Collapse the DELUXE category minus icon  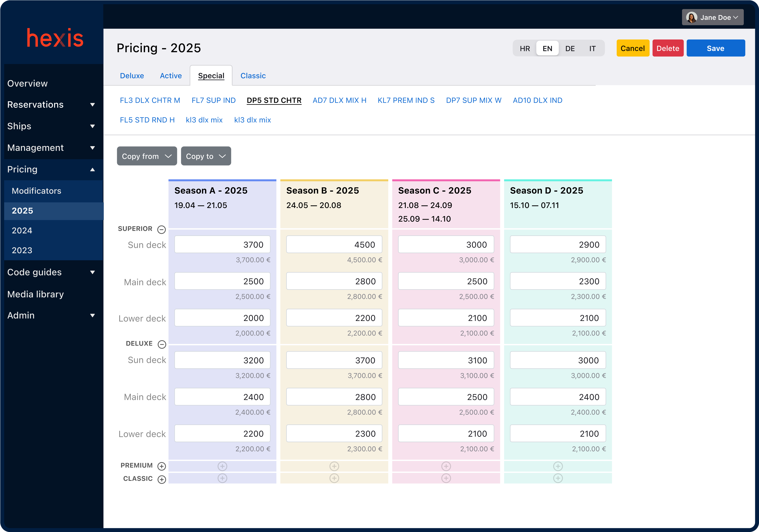162,344
